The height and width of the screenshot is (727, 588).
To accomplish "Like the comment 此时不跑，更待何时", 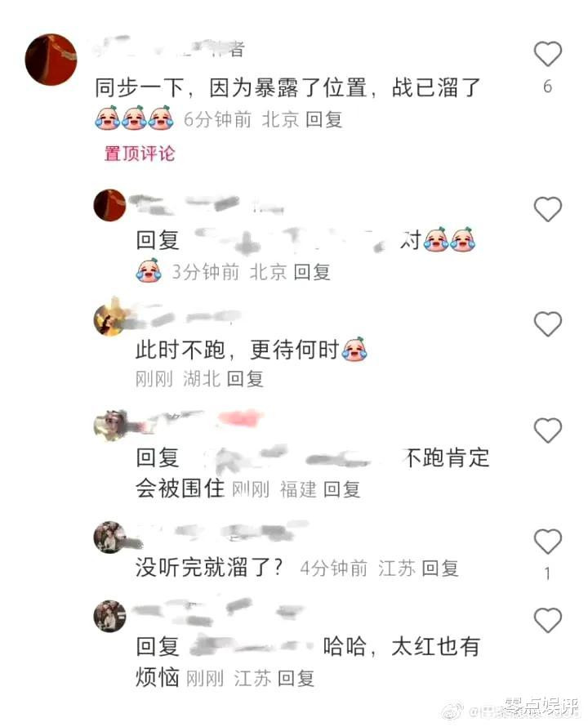I will click(x=548, y=323).
